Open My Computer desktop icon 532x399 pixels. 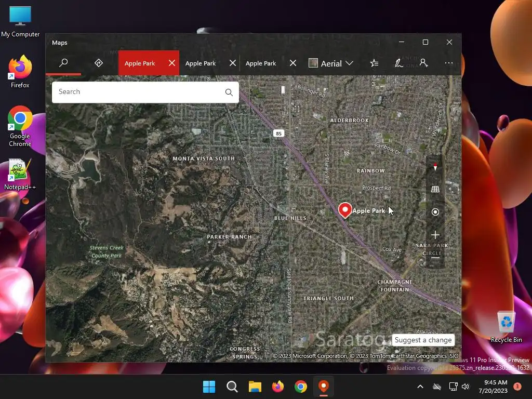point(20,22)
